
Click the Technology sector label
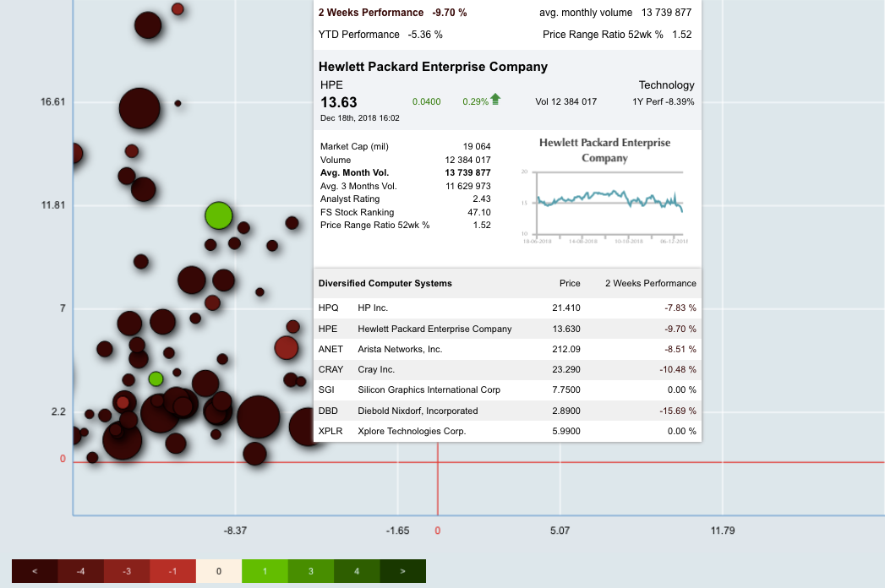[x=666, y=85]
